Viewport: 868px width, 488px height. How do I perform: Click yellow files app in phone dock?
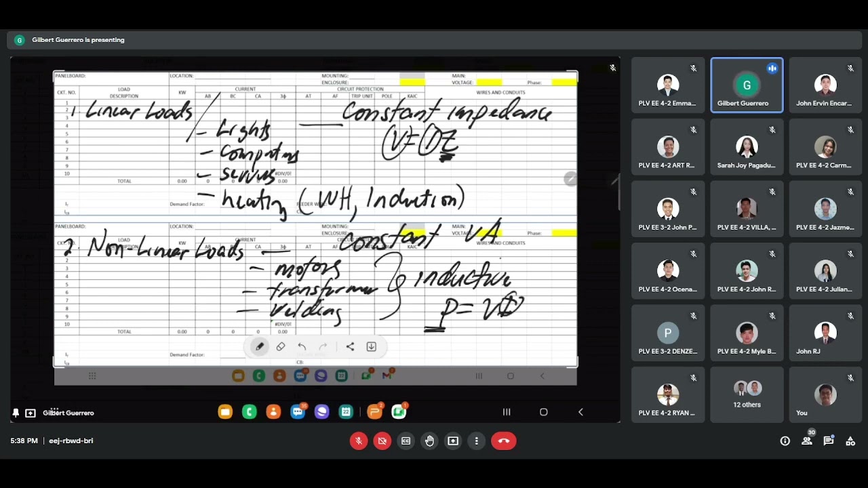(225, 411)
